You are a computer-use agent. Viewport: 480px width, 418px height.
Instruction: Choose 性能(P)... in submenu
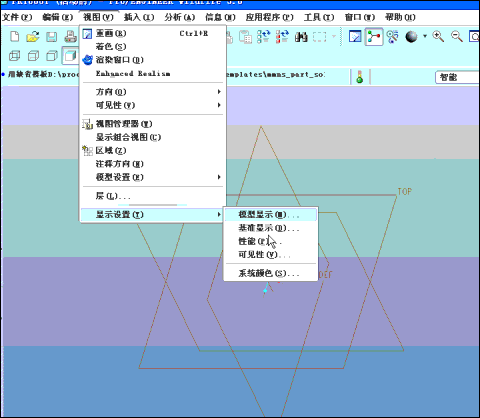[x=271, y=241]
